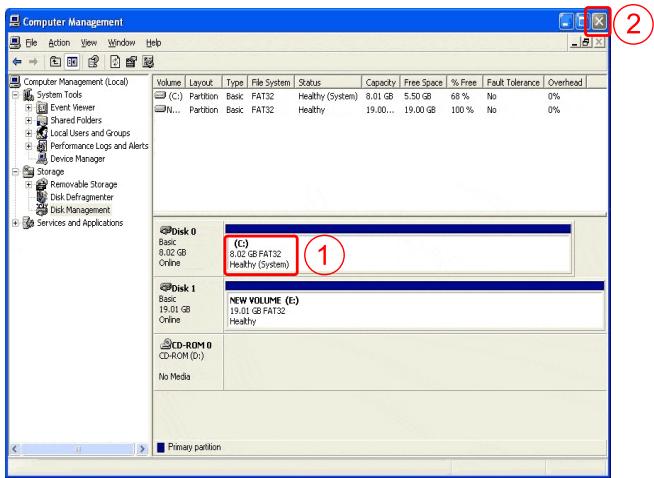The height and width of the screenshot is (478, 654).
Task: Click the Refresh toolbar icon
Action: pos(115,62)
